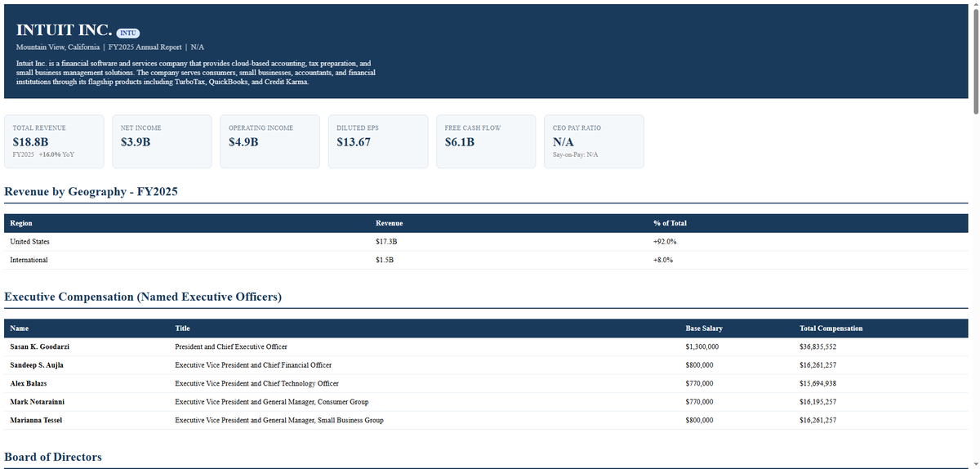980x469 pixels.
Task: Click the company description paragraph
Action: click(196, 73)
